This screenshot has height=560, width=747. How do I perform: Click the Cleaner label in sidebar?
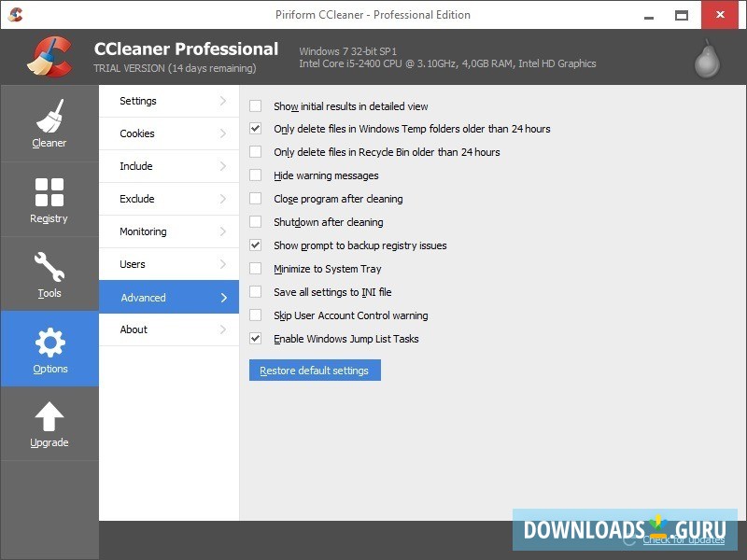pos(49,143)
